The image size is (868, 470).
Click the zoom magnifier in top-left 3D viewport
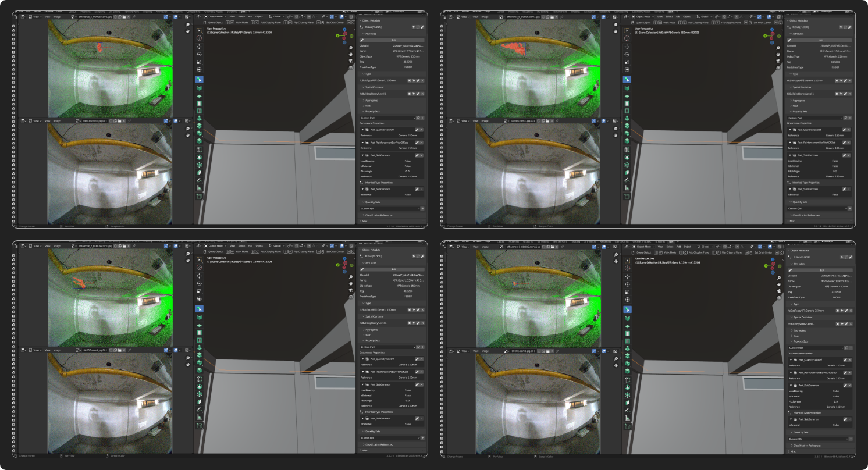tap(351, 47)
